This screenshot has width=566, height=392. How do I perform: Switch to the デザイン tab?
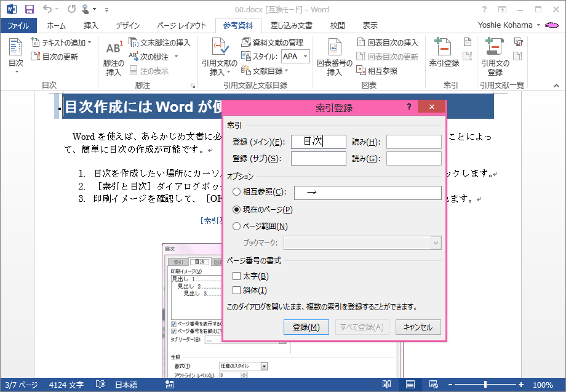tap(128, 26)
